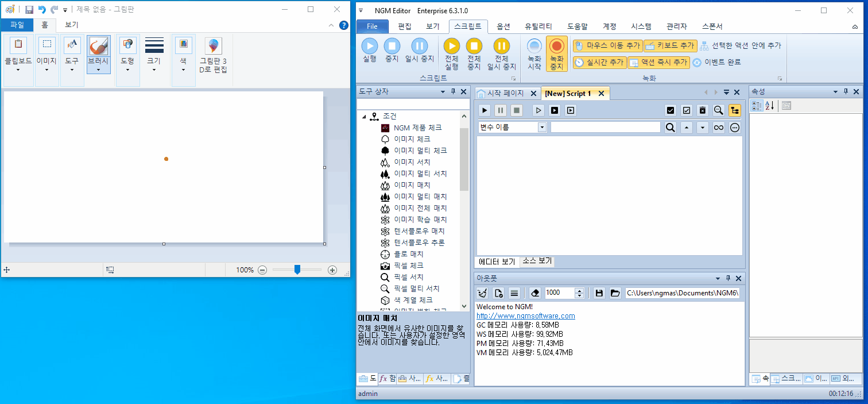The height and width of the screenshot is (404, 868).
Task: Click the down arrow find-next button
Action: 702,128
